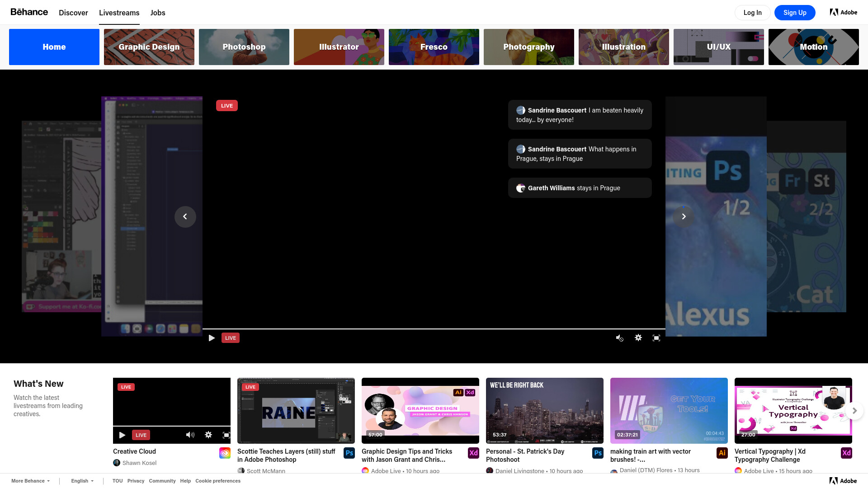Open Vertical Typography stream thumbnail

[793, 411]
